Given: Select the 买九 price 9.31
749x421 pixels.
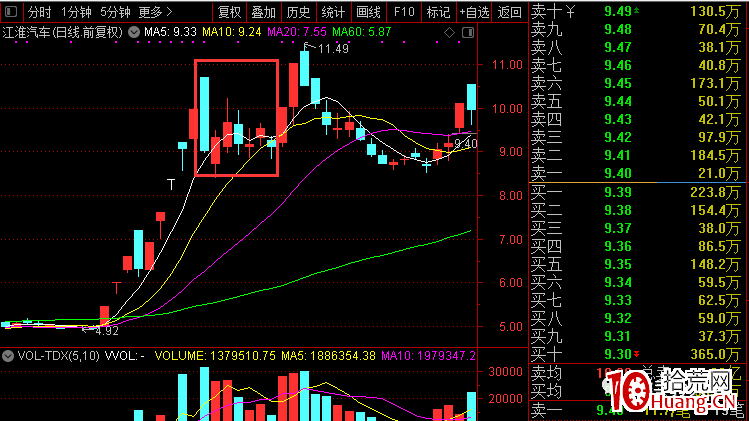Looking at the screenshot, I should (618, 336).
